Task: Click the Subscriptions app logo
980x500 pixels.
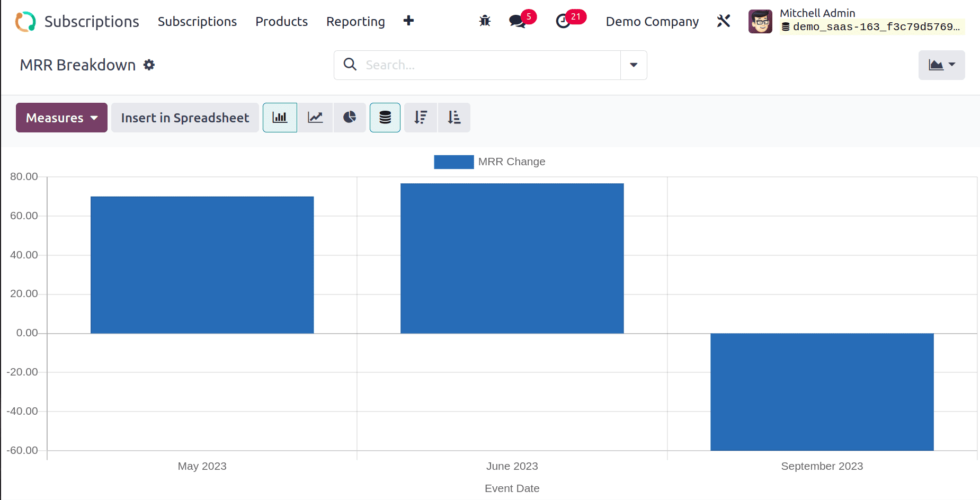Action: pos(25,22)
